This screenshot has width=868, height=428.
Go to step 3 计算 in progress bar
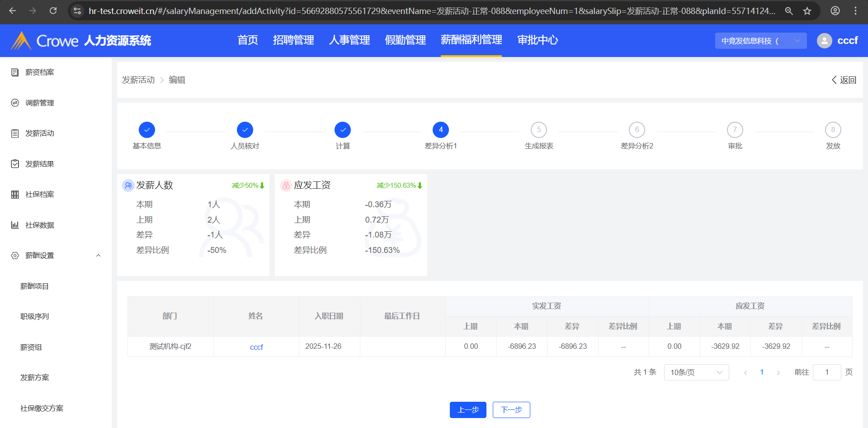(x=343, y=130)
